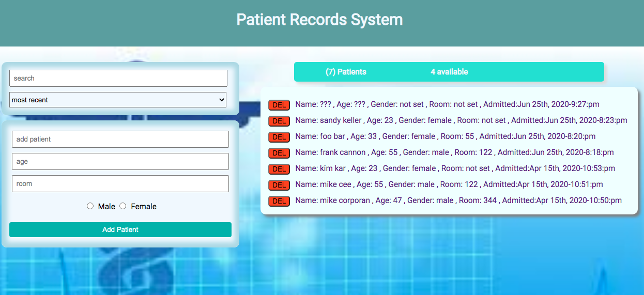
Task: Choose the Female radio option
Action: [x=123, y=206]
